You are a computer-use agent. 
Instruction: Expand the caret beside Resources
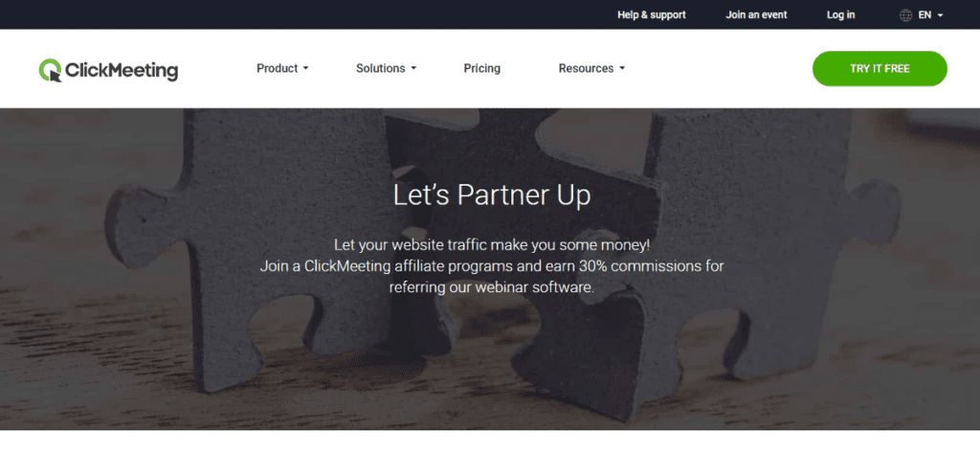click(622, 69)
